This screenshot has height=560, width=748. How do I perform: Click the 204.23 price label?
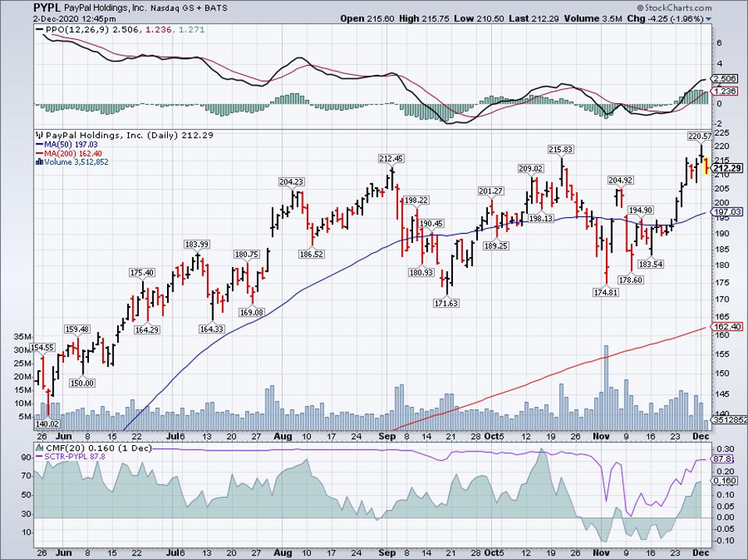click(x=291, y=182)
